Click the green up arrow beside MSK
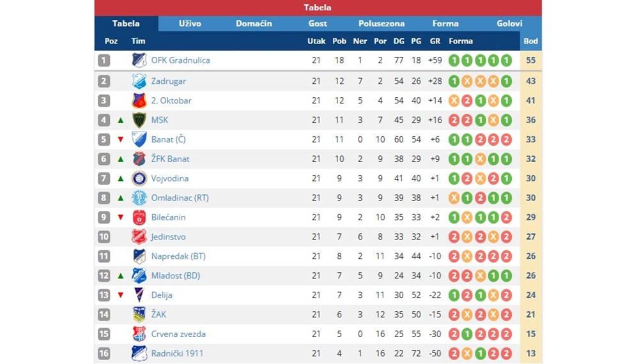Image resolution: width=639 pixels, height=364 pixels. (121, 120)
